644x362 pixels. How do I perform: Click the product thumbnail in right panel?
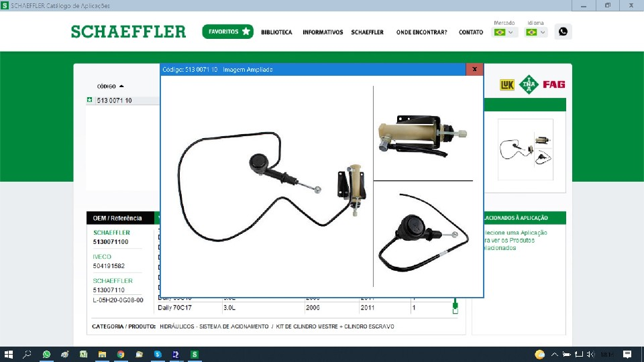(x=525, y=149)
